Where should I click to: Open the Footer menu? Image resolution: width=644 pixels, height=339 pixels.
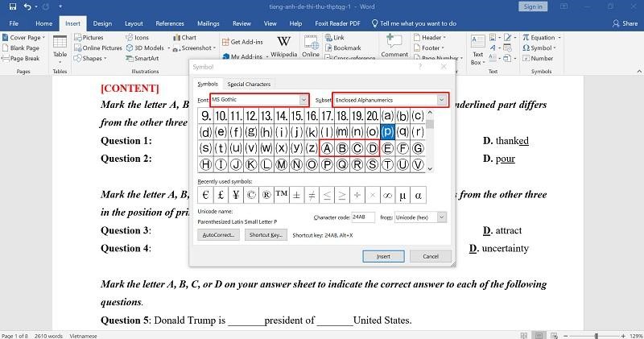[x=429, y=48]
